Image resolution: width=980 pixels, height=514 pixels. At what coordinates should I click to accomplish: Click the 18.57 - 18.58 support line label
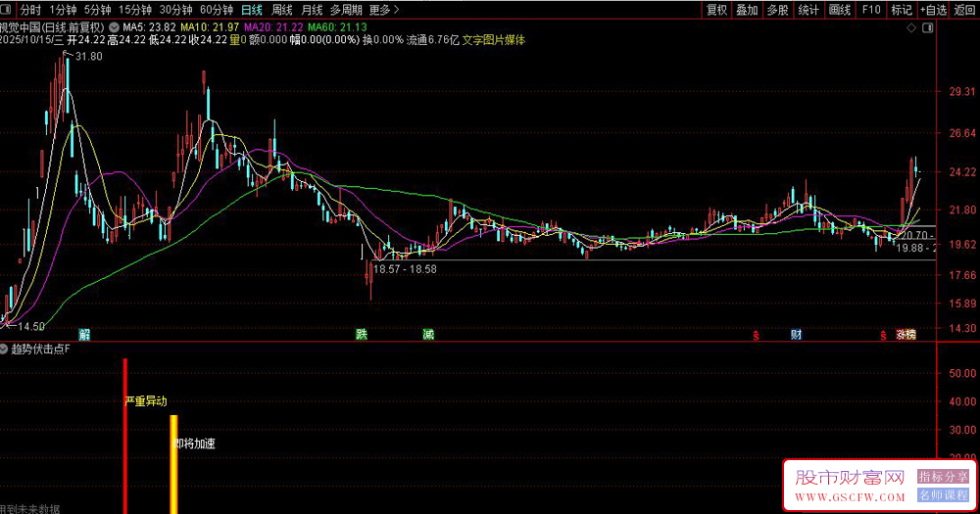click(x=405, y=270)
